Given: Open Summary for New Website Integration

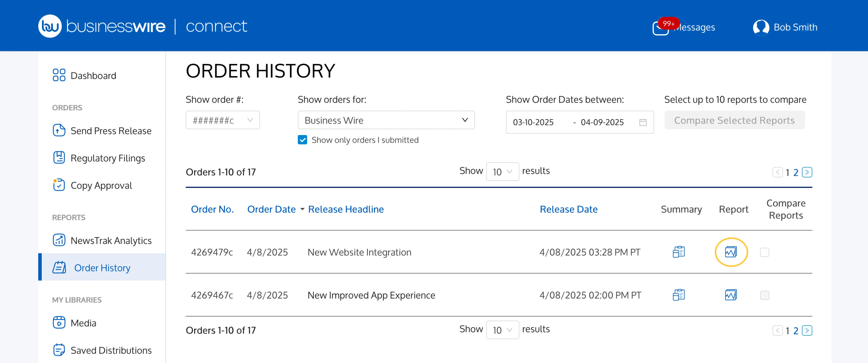Looking at the screenshot, I should [x=679, y=252].
